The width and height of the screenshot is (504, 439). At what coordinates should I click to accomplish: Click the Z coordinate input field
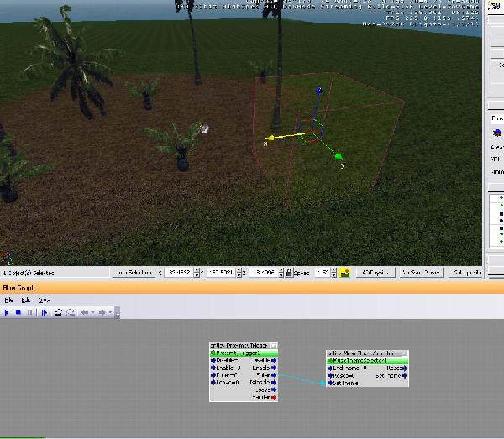pos(264,273)
